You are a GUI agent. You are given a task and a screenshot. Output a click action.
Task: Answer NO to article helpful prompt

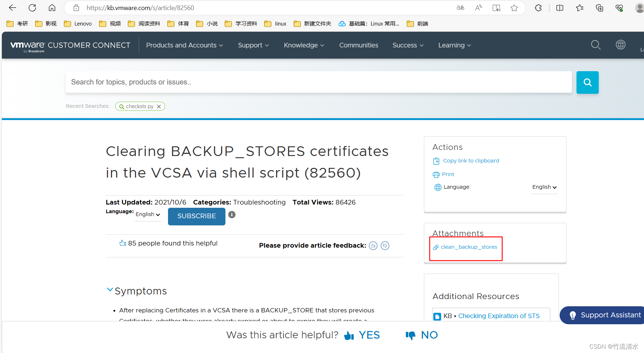[422, 335]
